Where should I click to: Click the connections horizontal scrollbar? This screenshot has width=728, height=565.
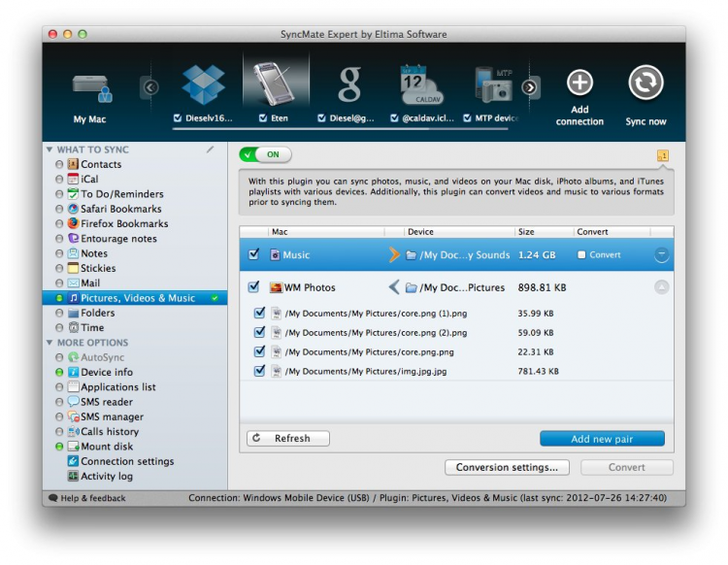tap(340, 128)
